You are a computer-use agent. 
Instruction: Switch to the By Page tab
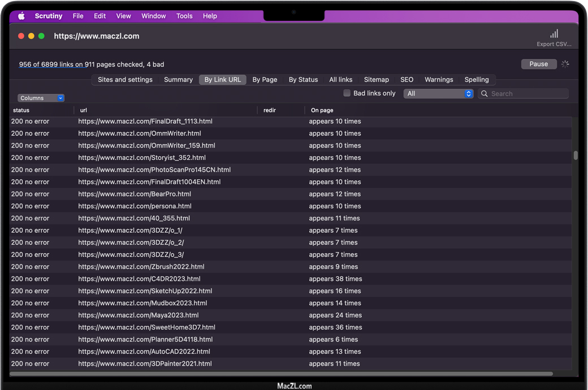pyautogui.click(x=265, y=80)
